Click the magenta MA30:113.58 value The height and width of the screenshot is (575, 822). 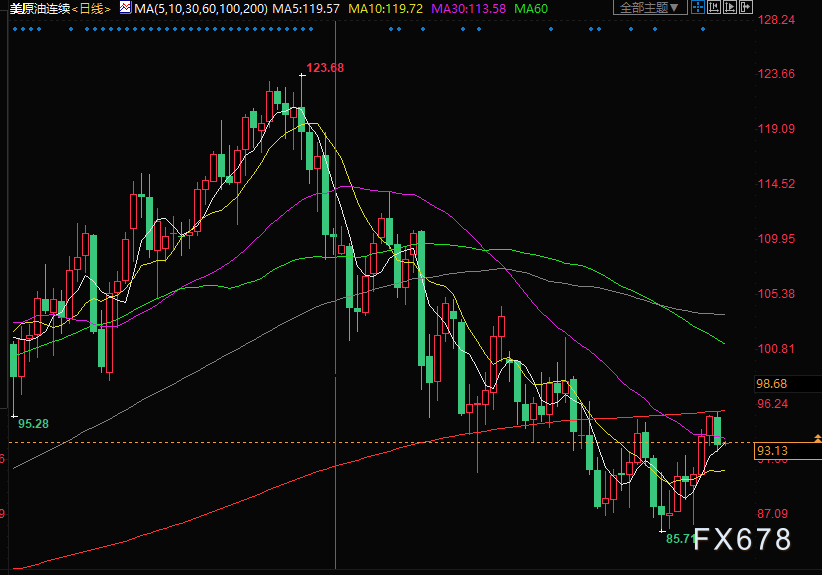[x=468, y=9]
